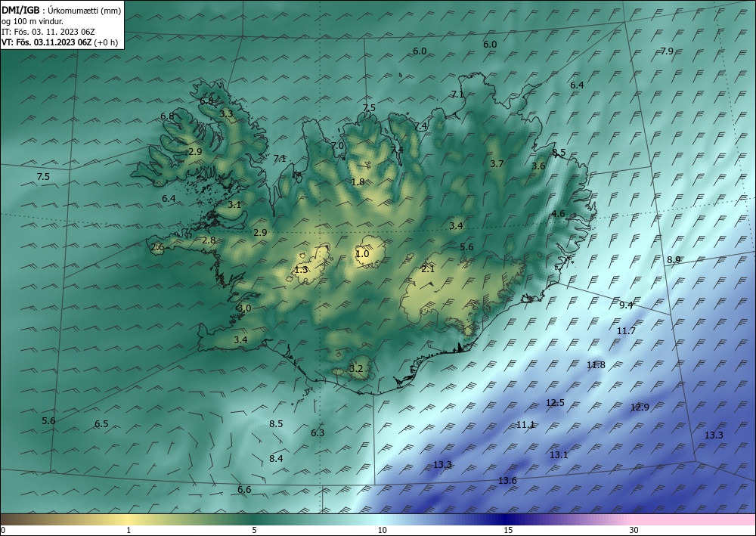This screenshot has width=756, height=536.
Task: Click the 11.1 value on the map
Action: (525, 425)
